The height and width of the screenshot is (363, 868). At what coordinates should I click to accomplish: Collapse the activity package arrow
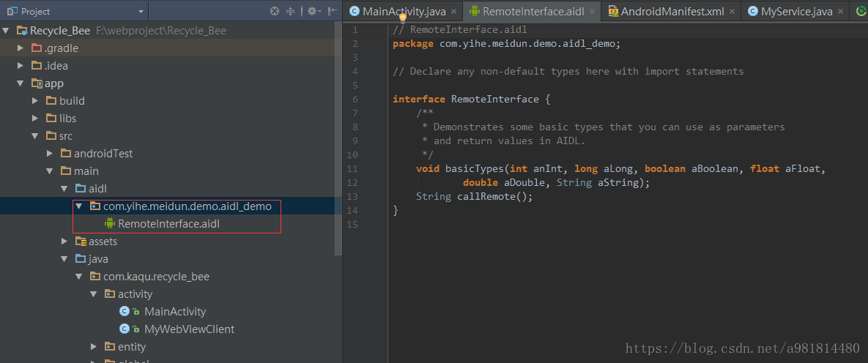point(94,293)
